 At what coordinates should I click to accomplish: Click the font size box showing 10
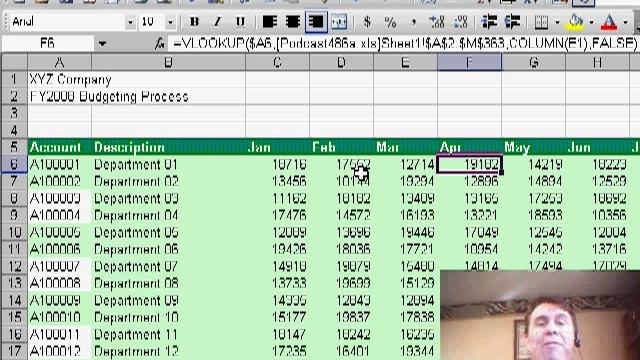coord(152,22)
